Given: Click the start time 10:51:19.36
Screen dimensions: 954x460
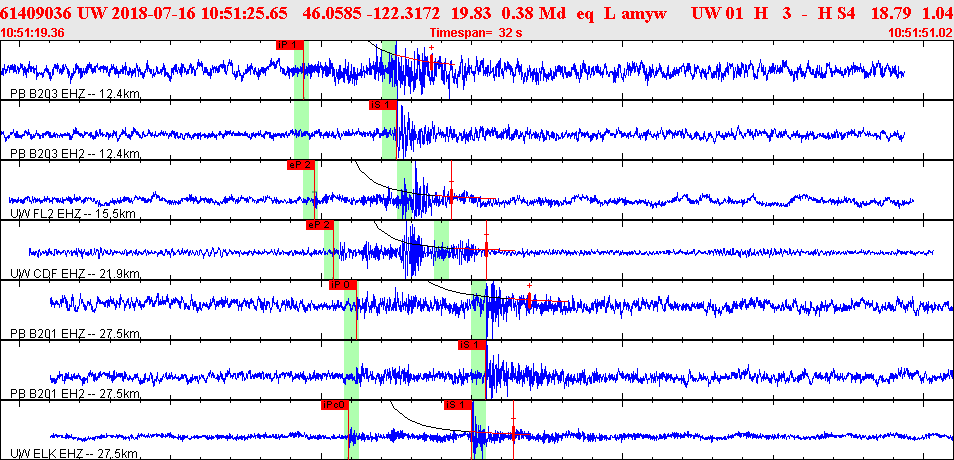Looking at the screenshot, I should pyautogui.click(x=33, y=33).
